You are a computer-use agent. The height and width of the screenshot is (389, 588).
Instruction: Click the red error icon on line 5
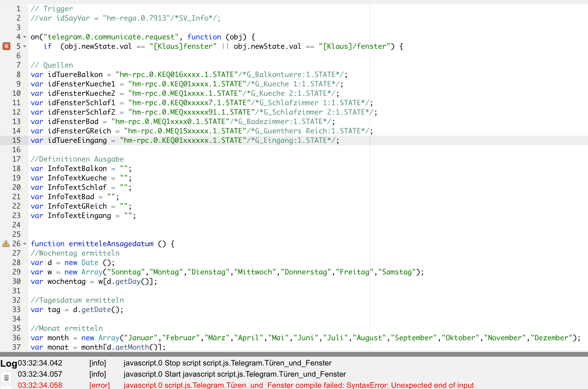(6, 46)
